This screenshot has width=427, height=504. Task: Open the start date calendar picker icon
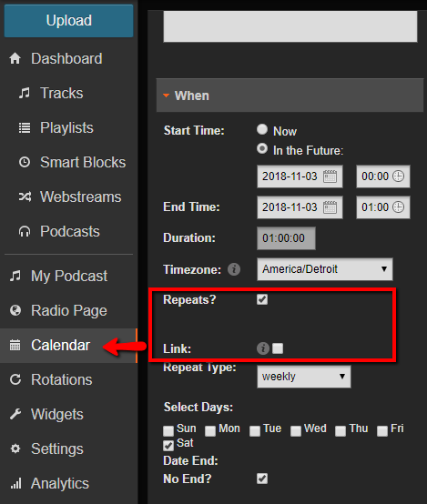tap(330, 176)
